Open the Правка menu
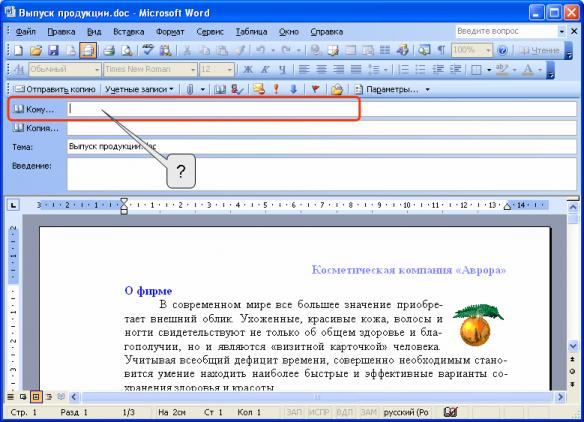The height and width of the screenshot is (422, 584). click(x=61, y=32)
